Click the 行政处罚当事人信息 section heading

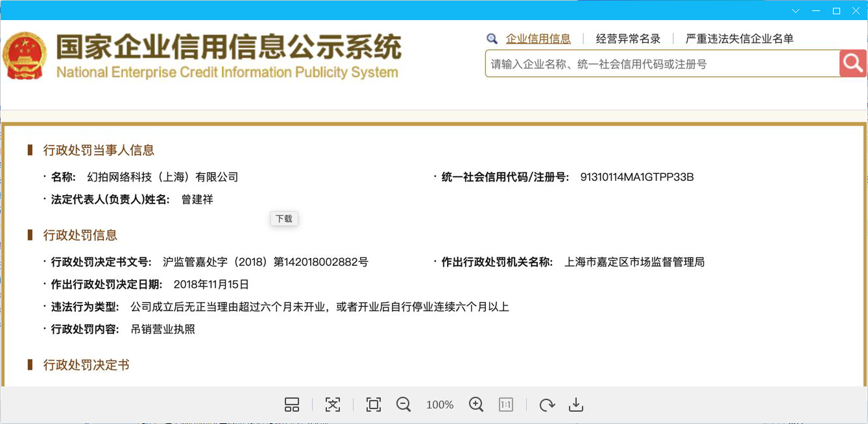coord(99,150)
